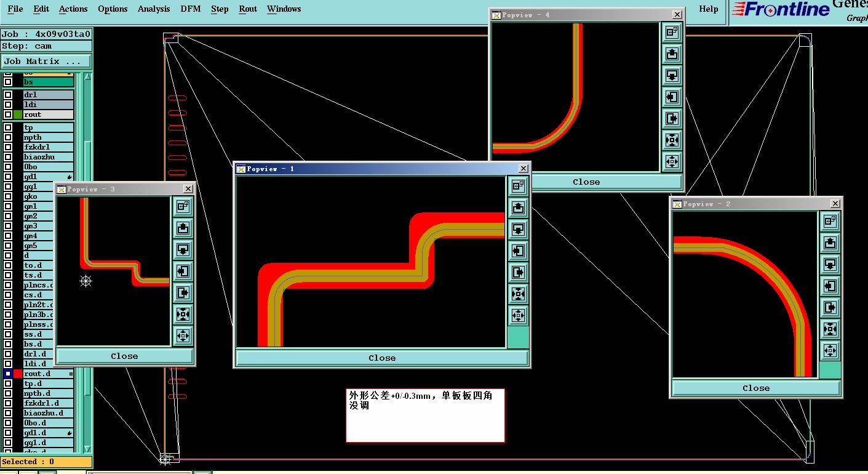
Task: Pan up in Popview 3
Action: (183, 228)
